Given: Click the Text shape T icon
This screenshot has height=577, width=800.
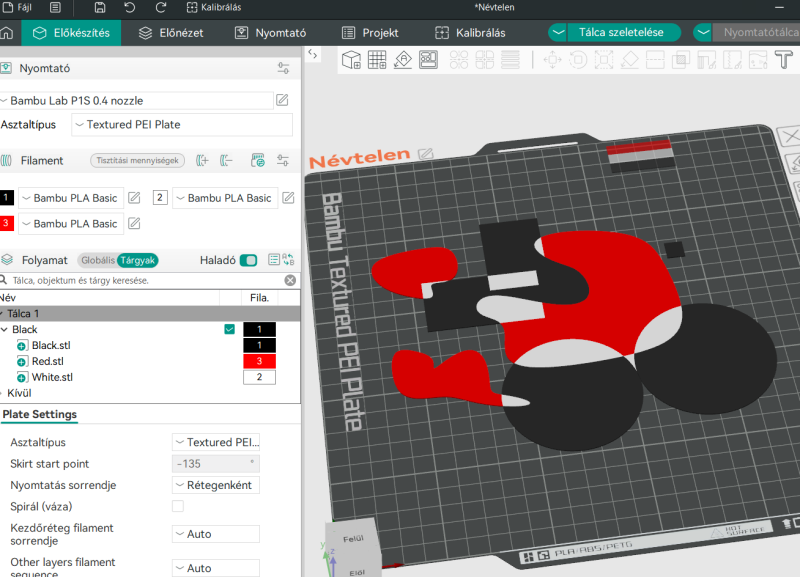Looking at the screenshot, I should click(x=784, y=60).
